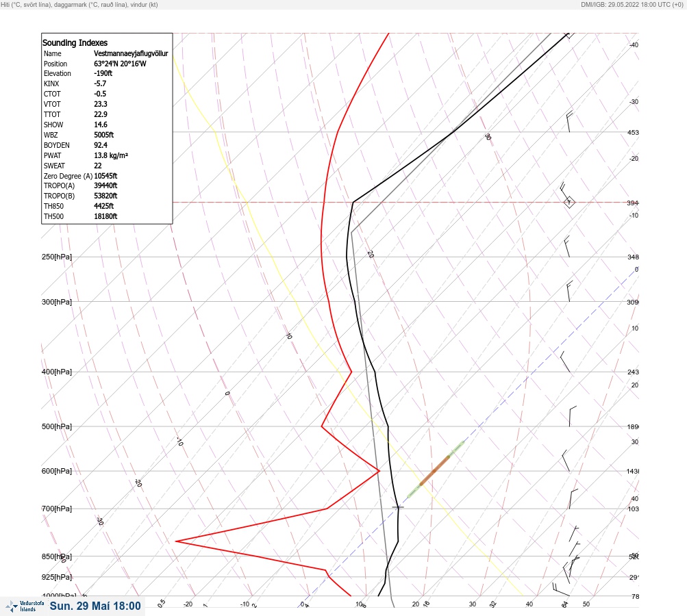Click the TTOT value '22.9'

point(100,114)
